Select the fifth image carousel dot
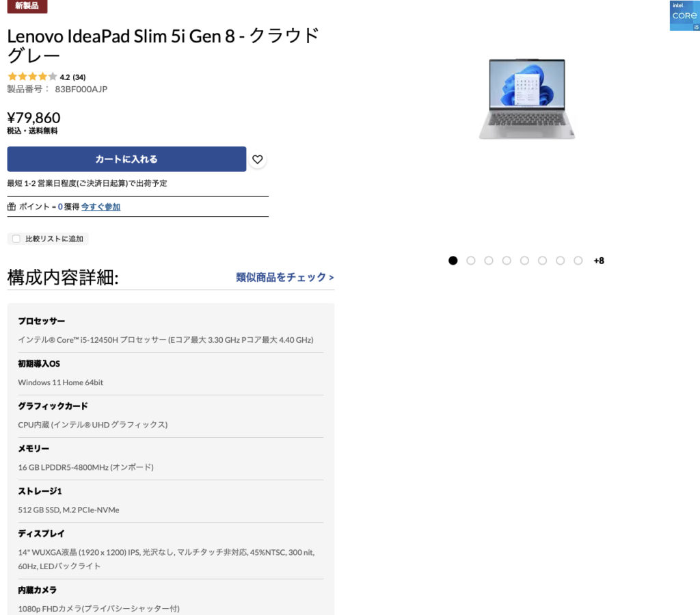The width and height of the screenshot is (700, 615). click(524, 261)
